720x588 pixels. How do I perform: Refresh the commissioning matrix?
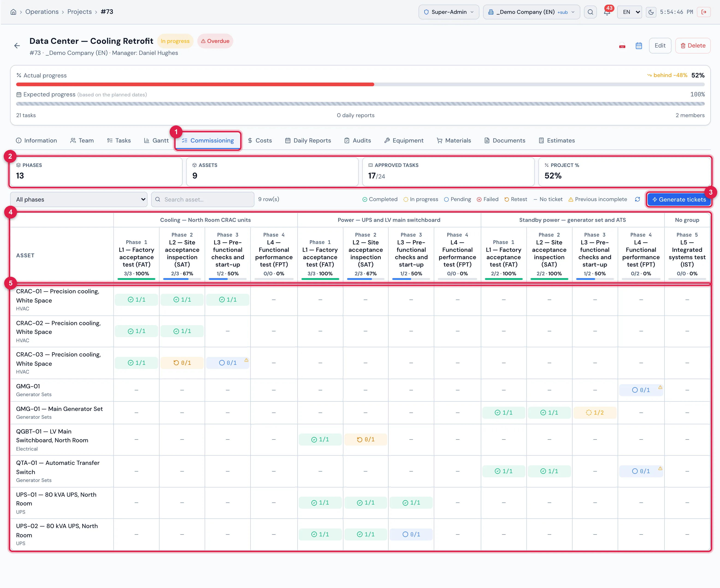coord(637,199)
